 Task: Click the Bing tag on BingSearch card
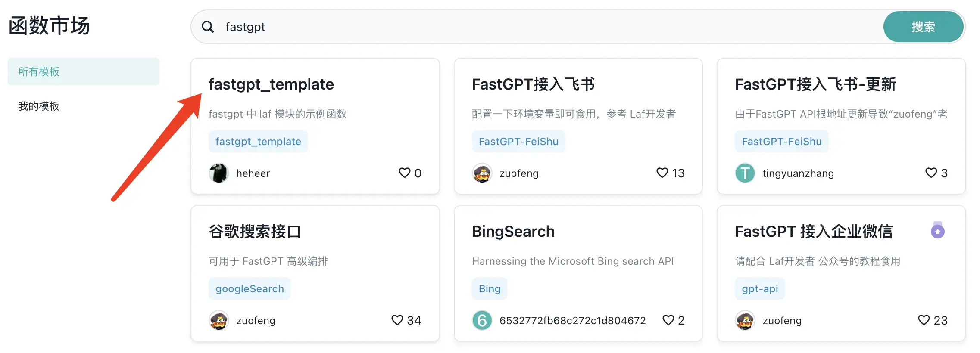pos(490,288)
